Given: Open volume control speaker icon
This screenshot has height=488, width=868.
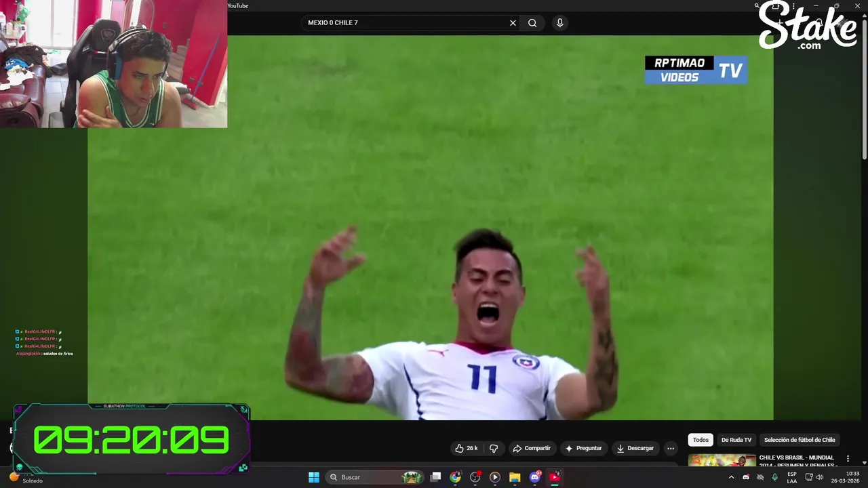Looking at the screenshot, I should click(x=820, y=477).
